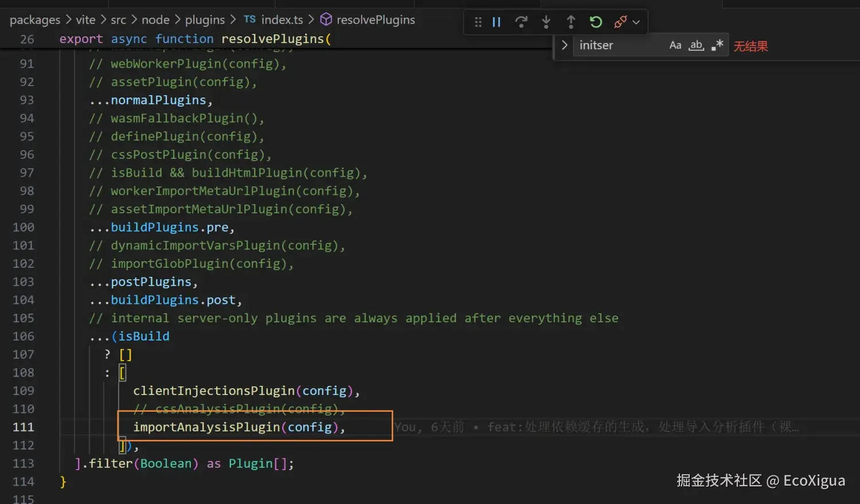Disconnect the debugger with the plug icon

coord(620,22)
